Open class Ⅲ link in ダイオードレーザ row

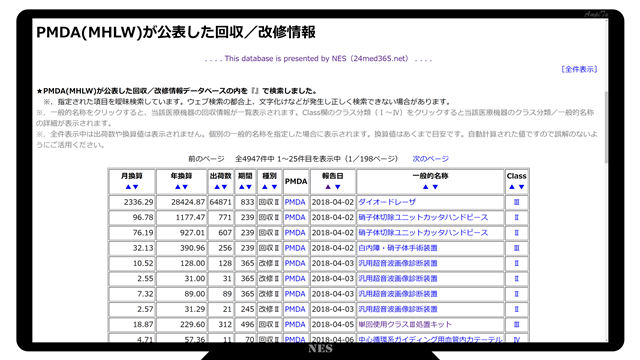coord(516,202)
